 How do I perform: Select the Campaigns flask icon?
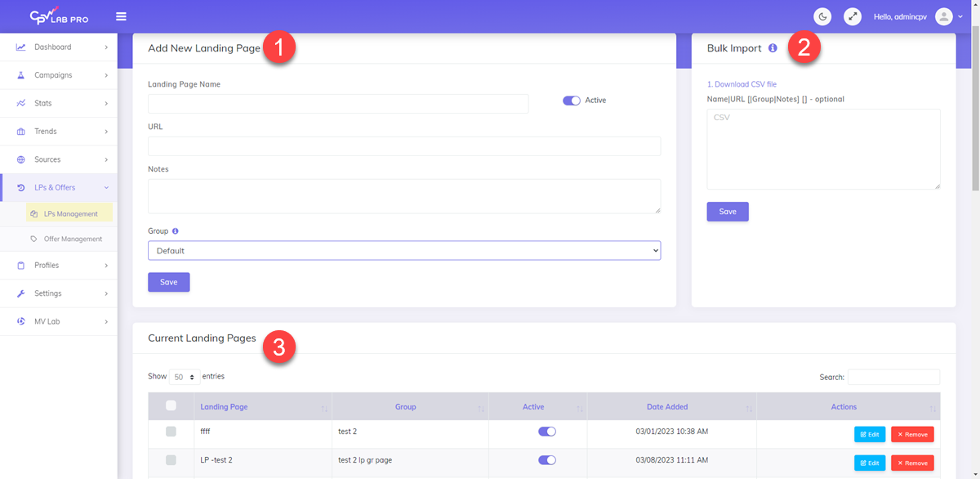(21, 75)
